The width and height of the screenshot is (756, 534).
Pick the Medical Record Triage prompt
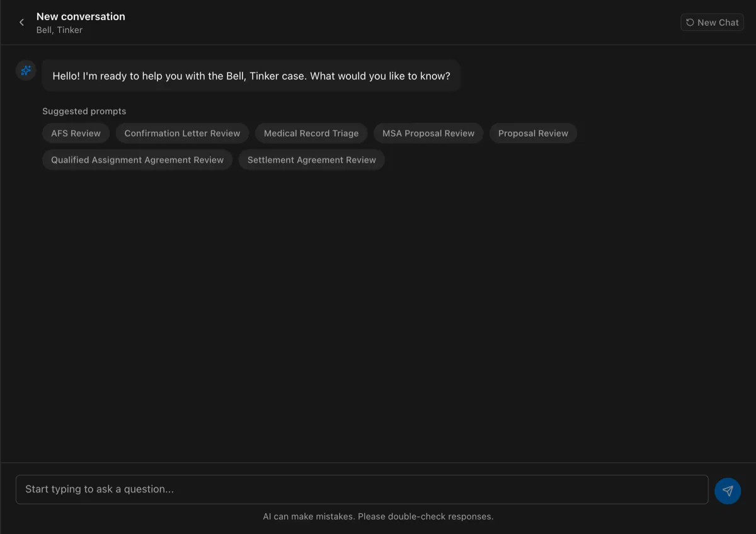click(x=311, y=133)
